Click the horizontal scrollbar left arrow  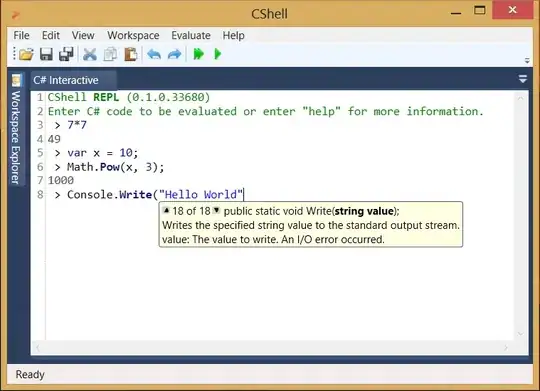38,348
